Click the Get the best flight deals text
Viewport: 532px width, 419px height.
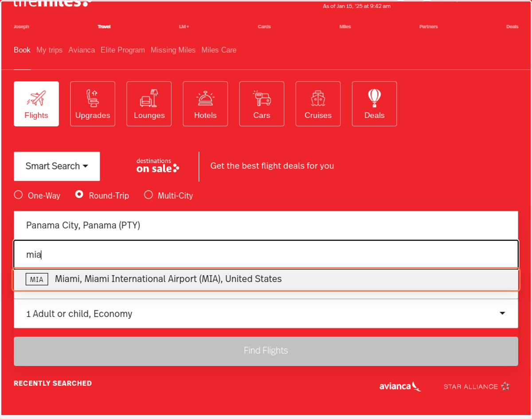(x=272, y=166)
